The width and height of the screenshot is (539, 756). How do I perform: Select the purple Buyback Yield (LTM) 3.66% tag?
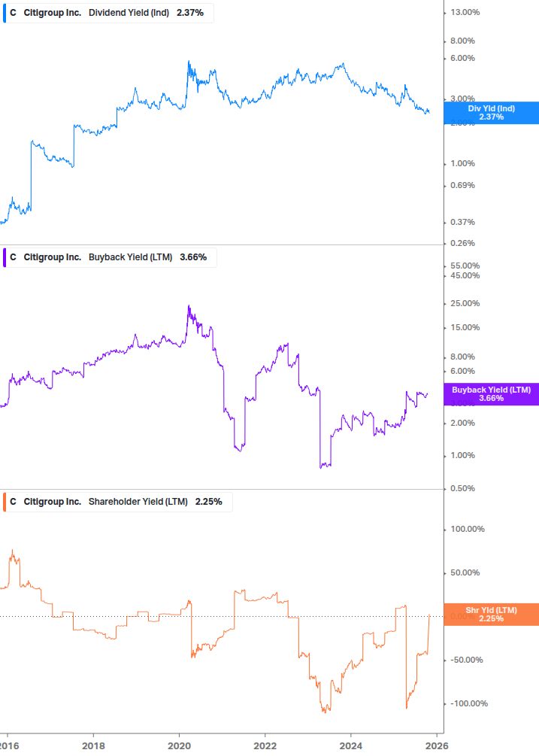[492, 394]
